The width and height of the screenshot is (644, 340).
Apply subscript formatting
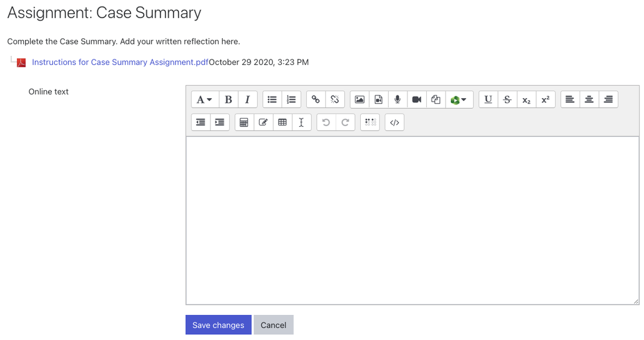(x=527, y=99)
